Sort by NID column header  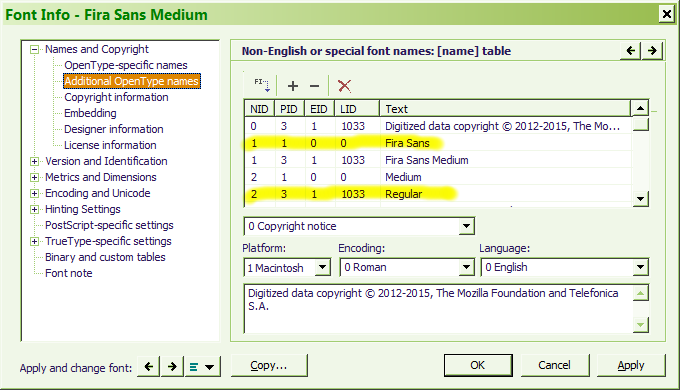[x=259, y=109]
